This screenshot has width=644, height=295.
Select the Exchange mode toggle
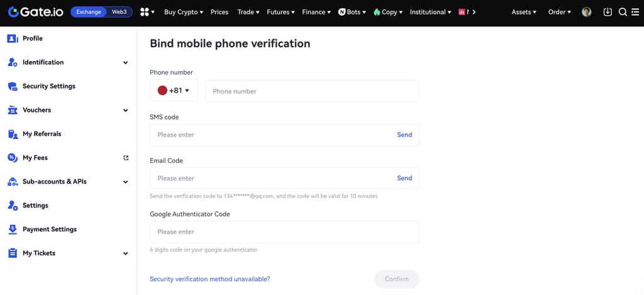coord(89,12)
